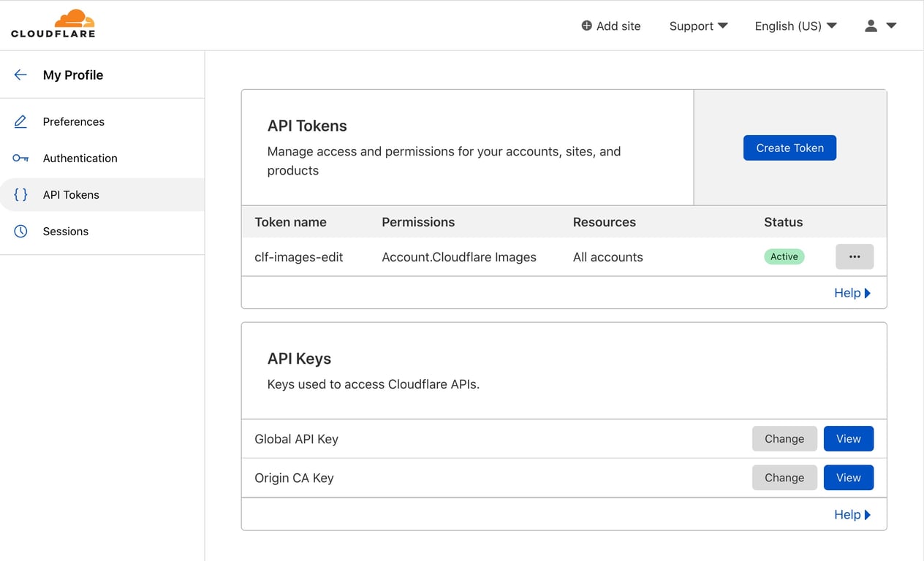
Task: Expand Help under the API Tokens table
Action: click(x=852, y=293)
